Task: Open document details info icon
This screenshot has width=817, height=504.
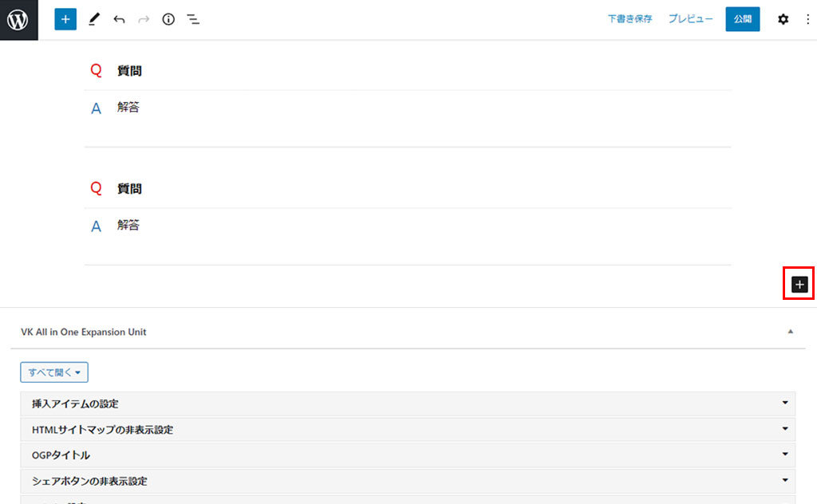Action: [168, 19]
